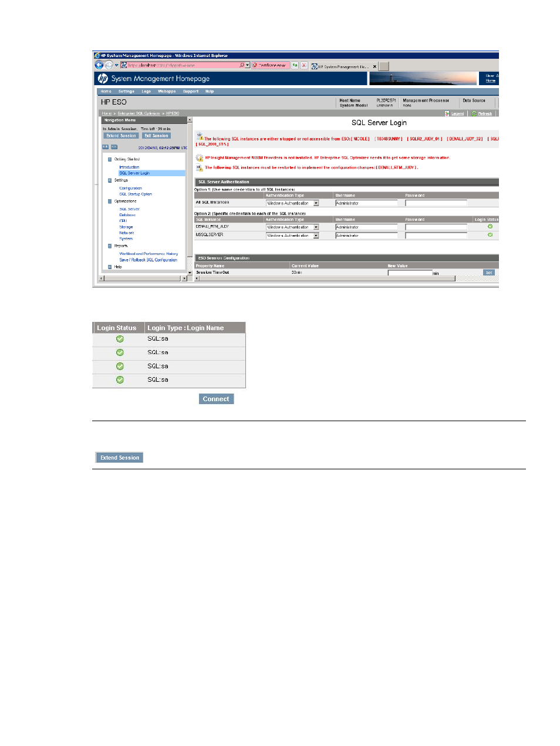Open the Support menu in the HP navigation bar
This screenshot has height=746, width=560.
click(191, 91)
